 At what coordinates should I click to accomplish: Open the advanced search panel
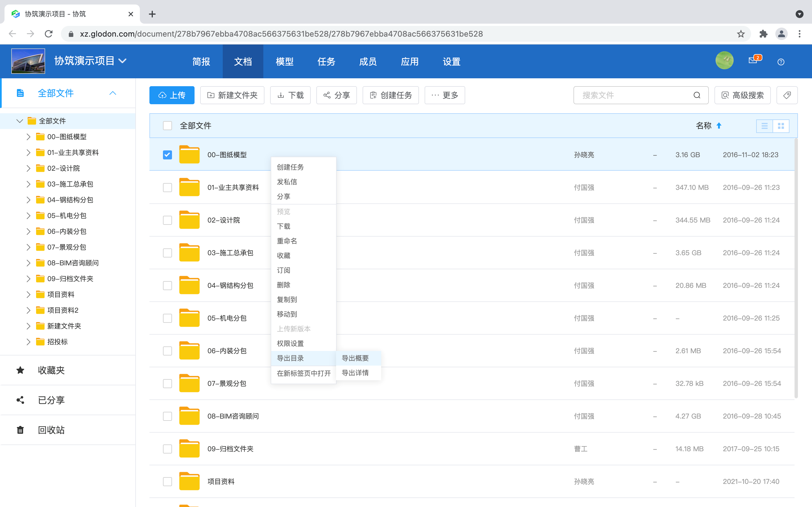742,95
